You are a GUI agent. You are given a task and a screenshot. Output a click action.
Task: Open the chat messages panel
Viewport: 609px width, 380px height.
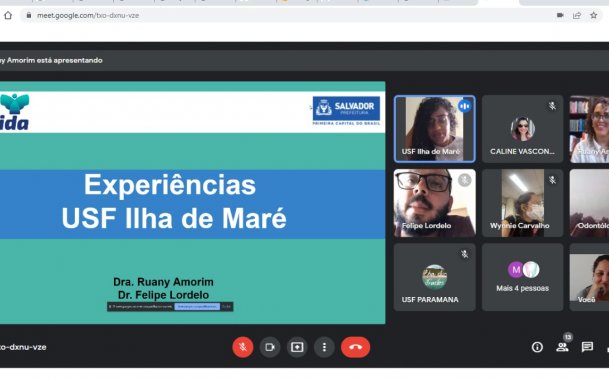point(587,347)
